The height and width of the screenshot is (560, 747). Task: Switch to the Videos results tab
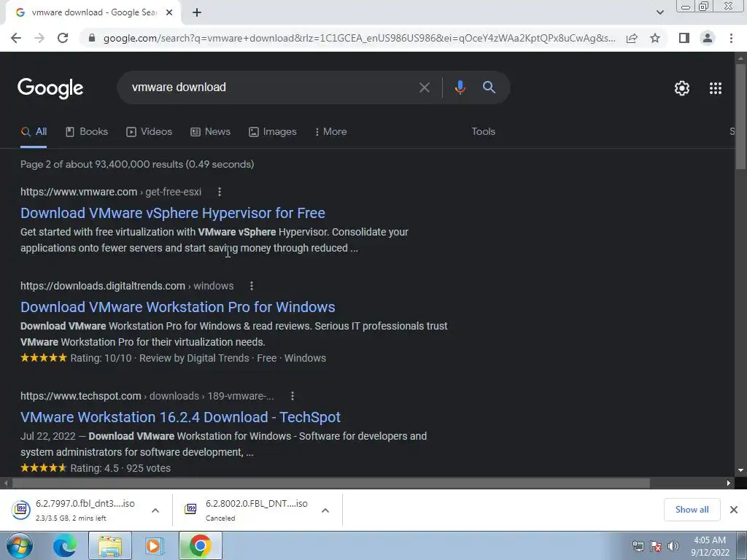click(x=149, y=132)
